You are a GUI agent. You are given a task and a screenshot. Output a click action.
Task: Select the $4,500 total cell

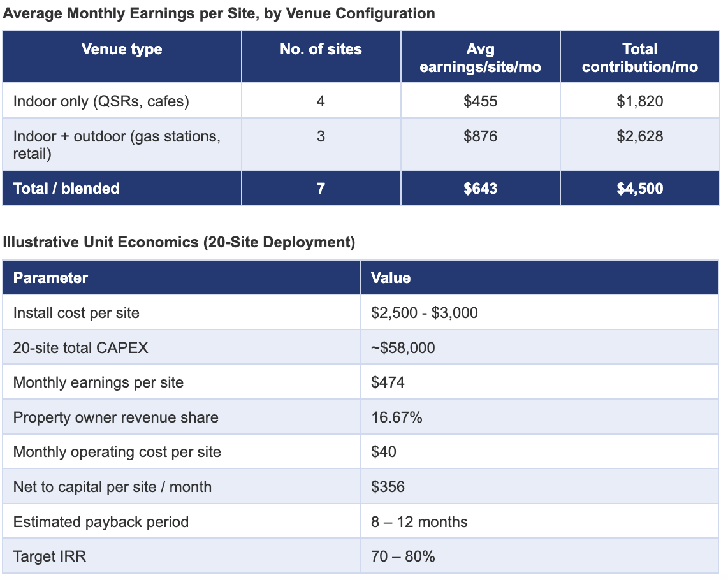click(x=640, y=188)
